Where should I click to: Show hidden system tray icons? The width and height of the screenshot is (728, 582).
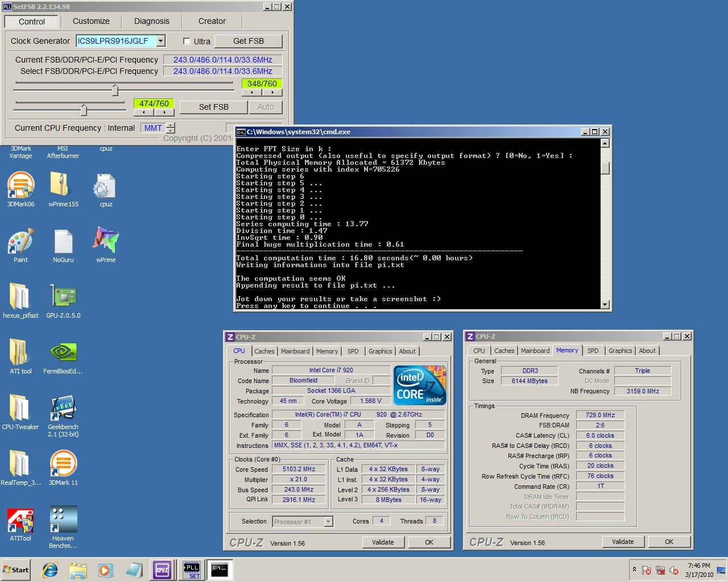coord(634,569)
